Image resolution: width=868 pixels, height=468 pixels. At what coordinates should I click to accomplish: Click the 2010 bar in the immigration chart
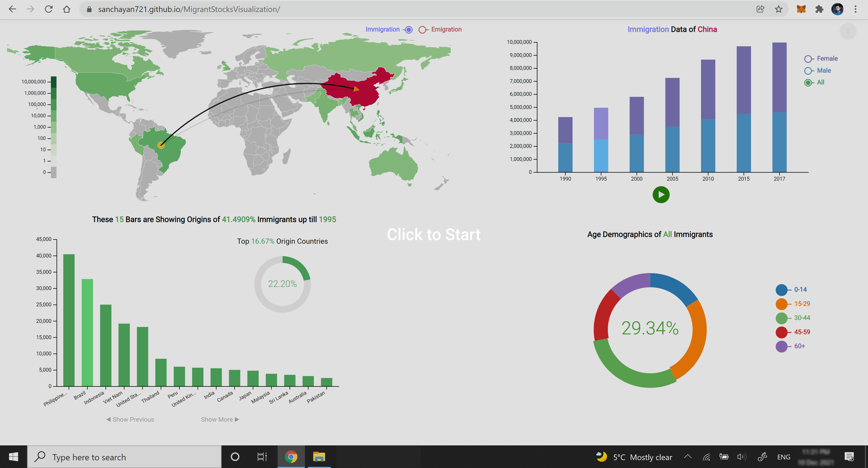tap(708, 116)
